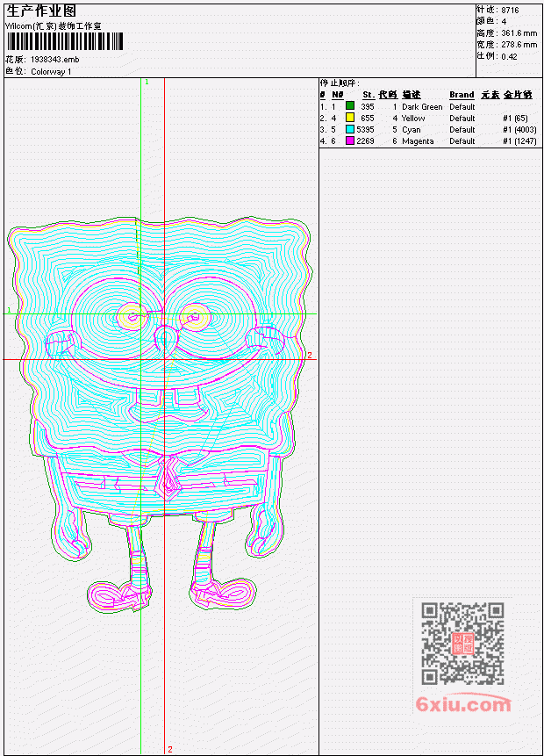Image resolution: width=544 pixels, height=756 pixels.
Task: Click the Colorway 1 label
Action: (x=51, y=72)
